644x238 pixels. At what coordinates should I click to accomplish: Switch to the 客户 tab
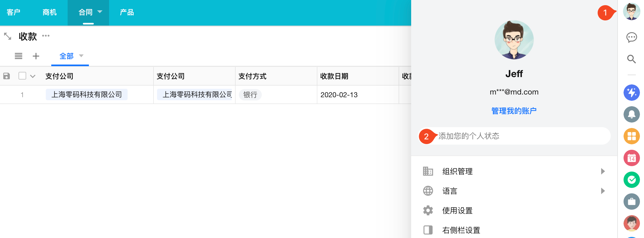pos(14,12)
